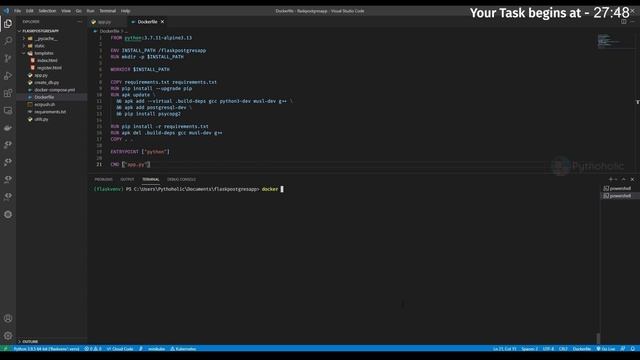Open the View menu
Viewport: 640px width, 360px height.
[66, 11]
